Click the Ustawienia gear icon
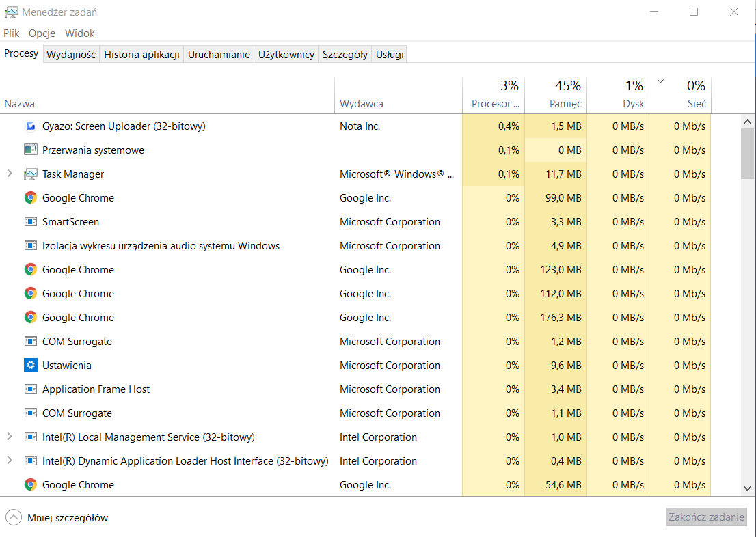756x537 pixels. [30, 366]
